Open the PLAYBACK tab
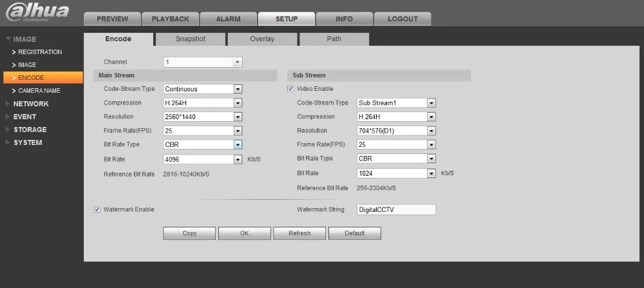The image size is (644, 288). [171, 19]
